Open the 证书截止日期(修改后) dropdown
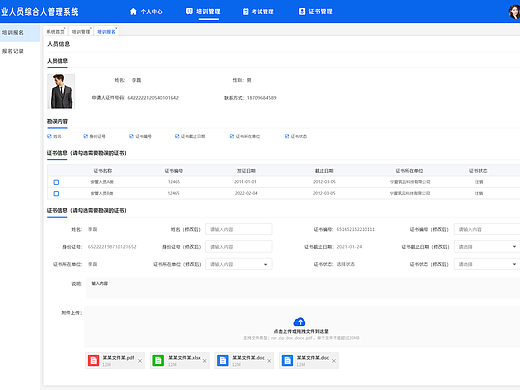Image resolution: width=520 pixels, height=390 pixels. point(487,247)
